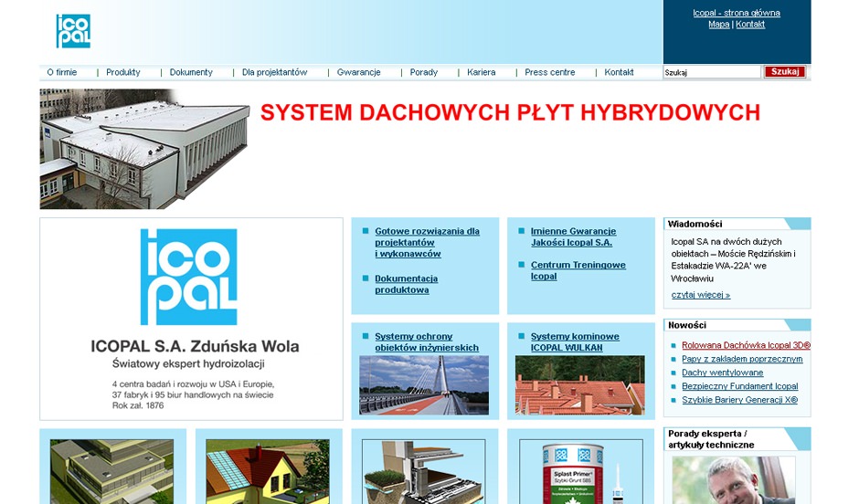Click the expert portrait photo
859x504 pixels.
coord(734,480)
